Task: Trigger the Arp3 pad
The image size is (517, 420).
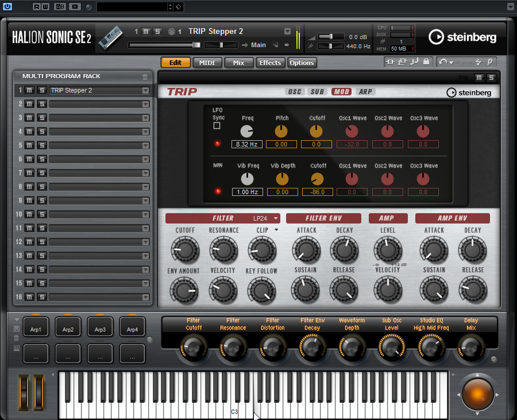Action: [100, 327]
